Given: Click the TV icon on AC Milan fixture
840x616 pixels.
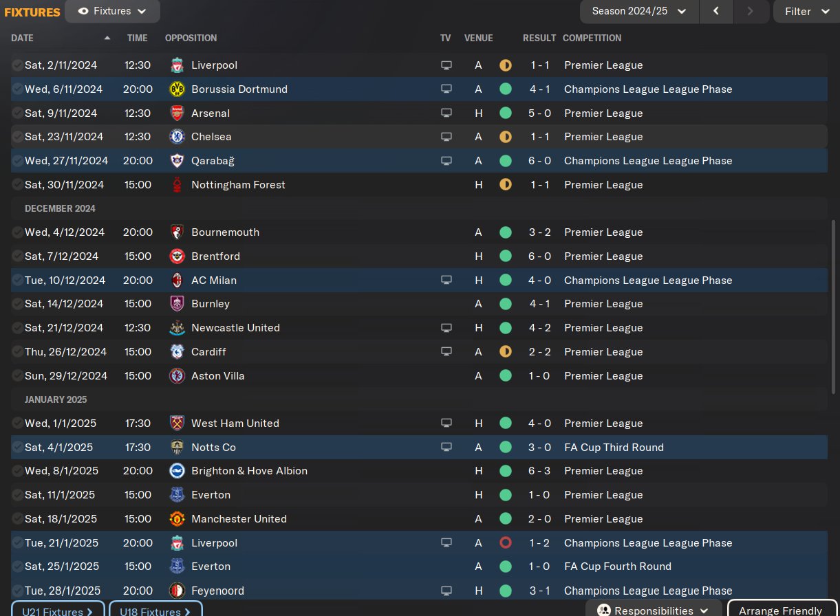Looking at the screenshot, I should (x=446, y=280).
